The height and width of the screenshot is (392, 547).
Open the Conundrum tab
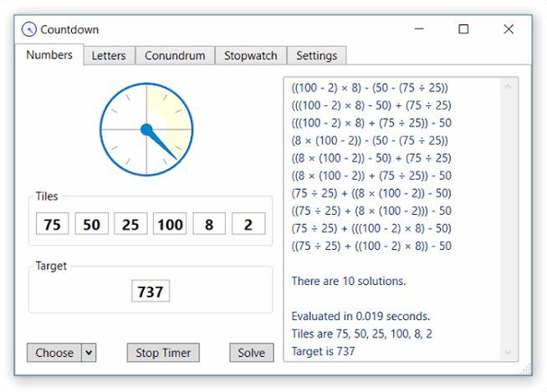pos(175,55)
